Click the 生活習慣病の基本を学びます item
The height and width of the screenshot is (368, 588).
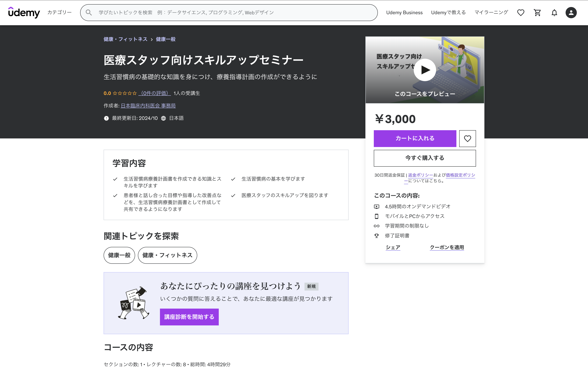click(273, 179)
